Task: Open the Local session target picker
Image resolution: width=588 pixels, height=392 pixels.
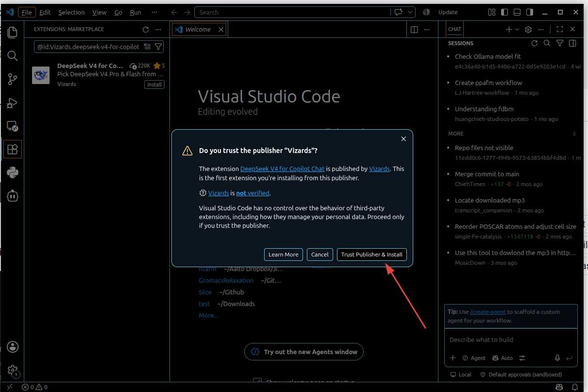Action: point(461,375)
